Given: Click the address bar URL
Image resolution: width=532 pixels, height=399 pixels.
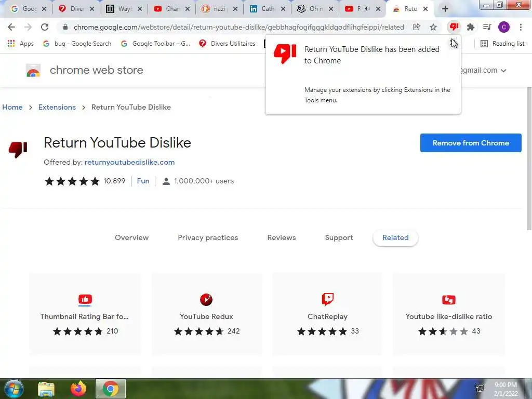Looking at the screenshot, I should click(238, 27).
